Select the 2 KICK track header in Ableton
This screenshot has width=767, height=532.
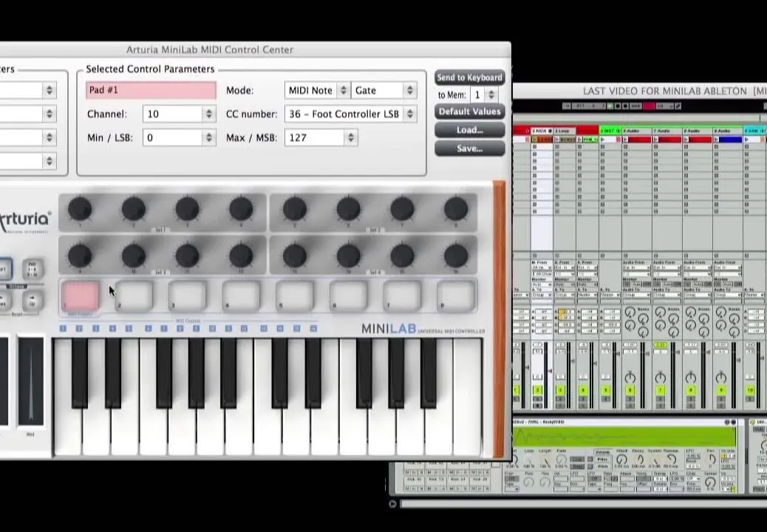click(x=542, y=131)
